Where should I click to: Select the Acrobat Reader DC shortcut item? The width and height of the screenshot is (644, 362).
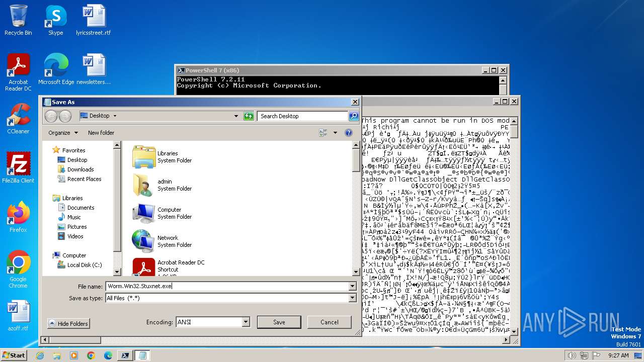(x=169, y=266)
